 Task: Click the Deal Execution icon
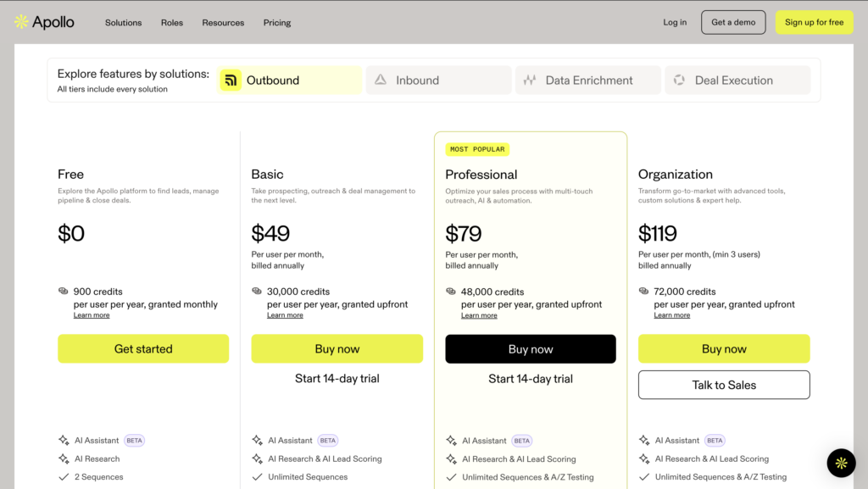pyautogui.click(x=678, y=80)
